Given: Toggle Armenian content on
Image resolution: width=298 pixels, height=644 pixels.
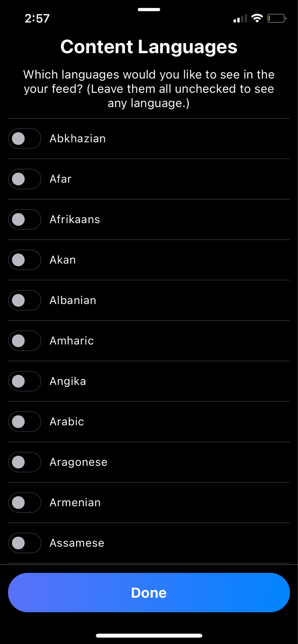Looking at the screenshot, I should [25, 502].
